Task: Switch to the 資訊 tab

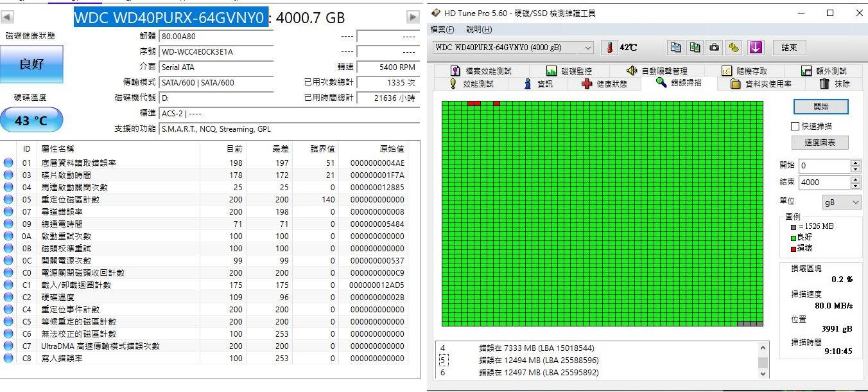Action: pyautogui.click(x=538, y=84)
